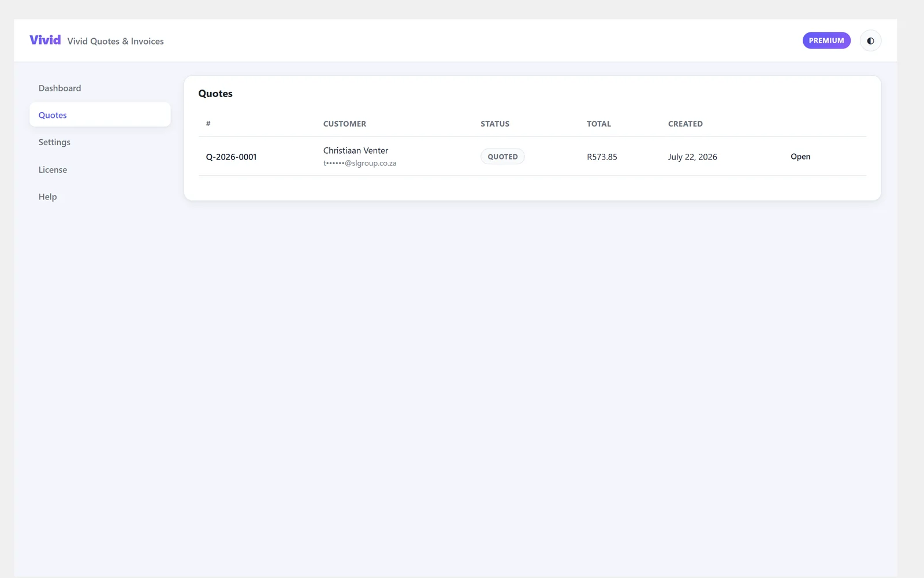
Task: Click the Quotes panel heading
Action: 215,94
